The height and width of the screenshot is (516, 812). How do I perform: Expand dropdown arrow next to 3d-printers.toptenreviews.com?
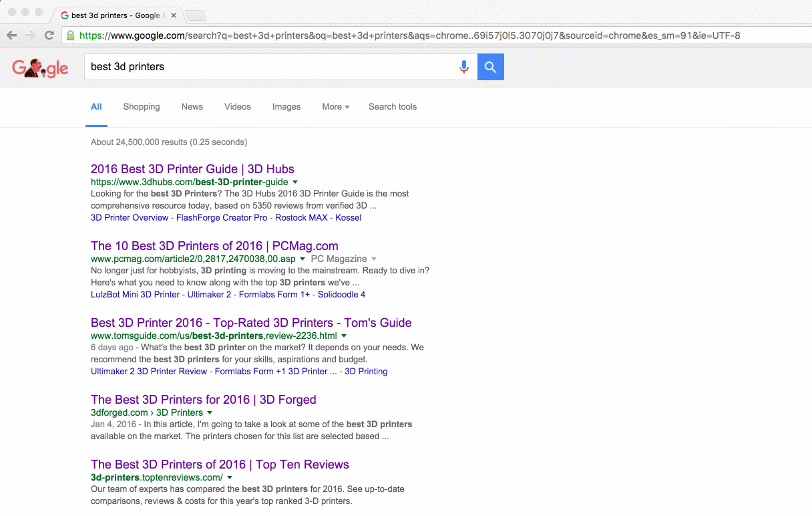[x=230, y=477]
